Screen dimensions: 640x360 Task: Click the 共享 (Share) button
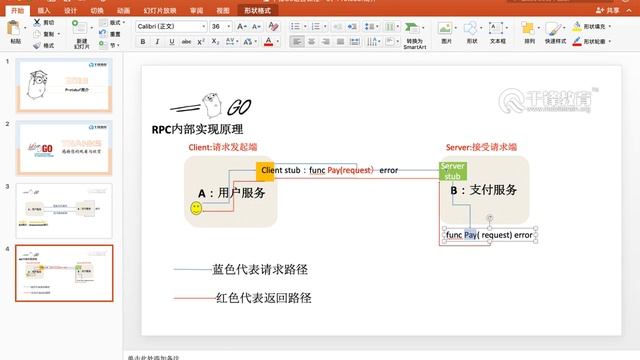coord(608,11)
